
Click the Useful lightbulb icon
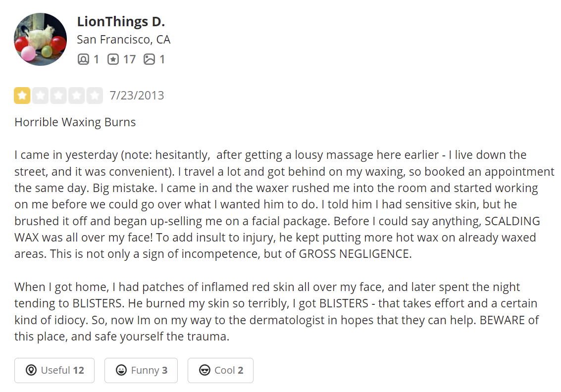click(31, 370)
